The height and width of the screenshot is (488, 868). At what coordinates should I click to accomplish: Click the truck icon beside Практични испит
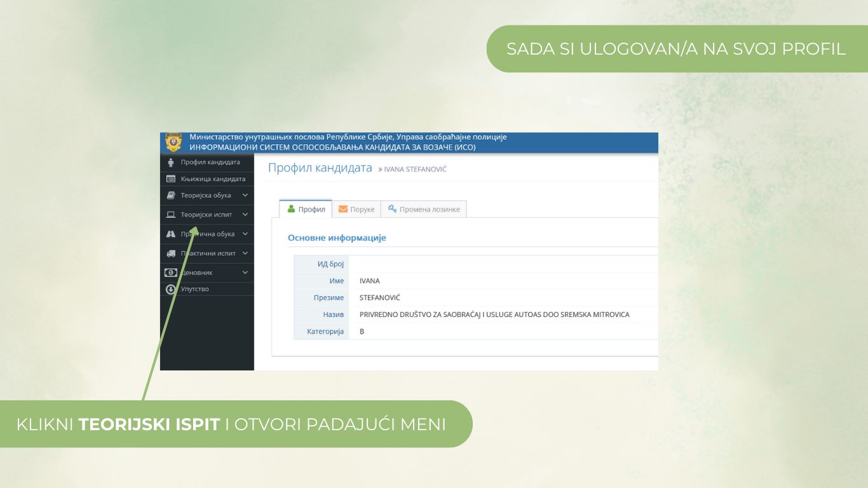click(x=171, y=254)
